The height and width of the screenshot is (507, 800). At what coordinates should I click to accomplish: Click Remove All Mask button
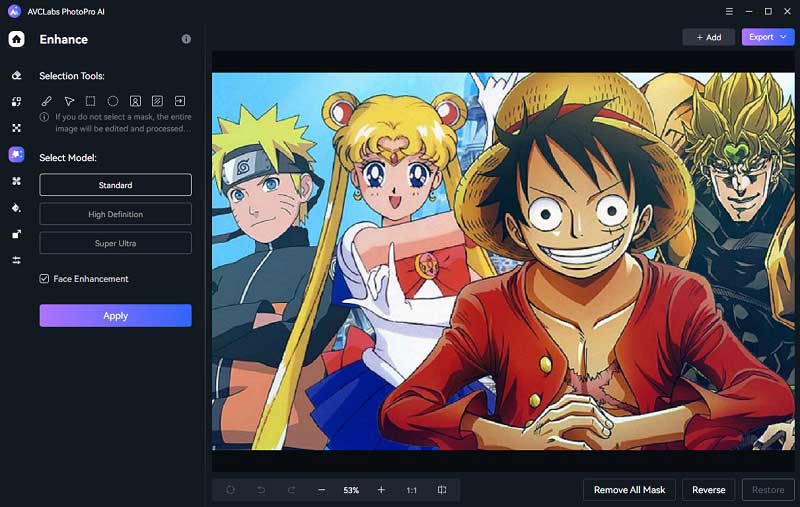click(x=630, y=490)
